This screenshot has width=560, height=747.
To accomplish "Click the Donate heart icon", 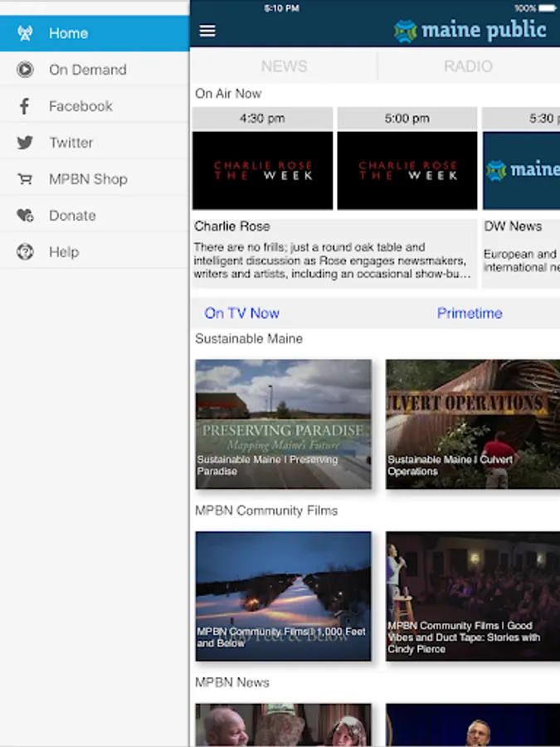I will 25,216.
